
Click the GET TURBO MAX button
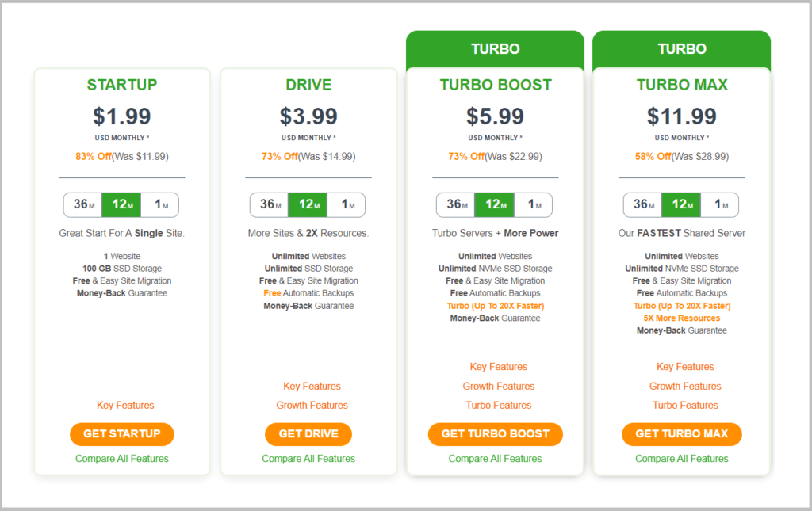coord(682,433)
